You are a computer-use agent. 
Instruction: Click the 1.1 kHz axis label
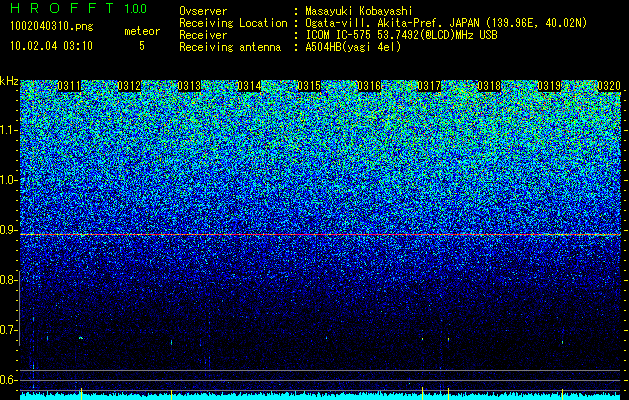[x=8, y=130]
